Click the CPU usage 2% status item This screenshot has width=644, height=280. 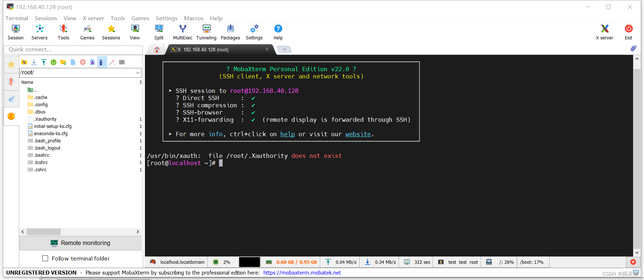click(x=222, y=262)
